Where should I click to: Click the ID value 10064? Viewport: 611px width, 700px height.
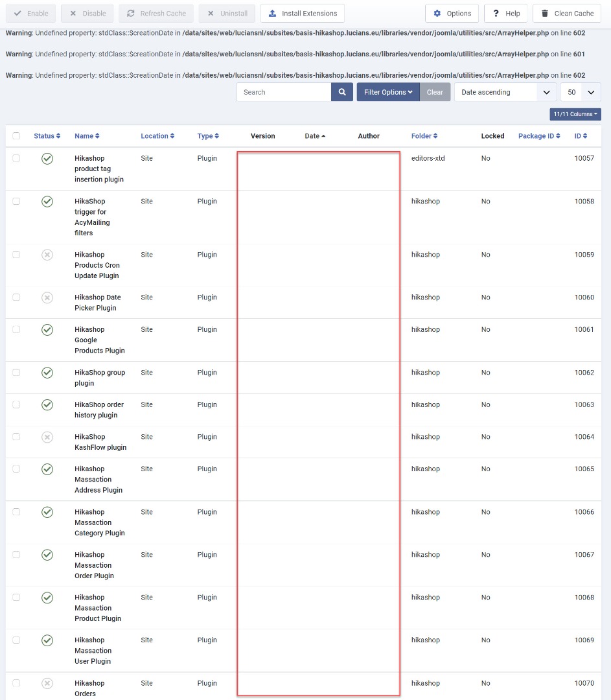point(584,437)
